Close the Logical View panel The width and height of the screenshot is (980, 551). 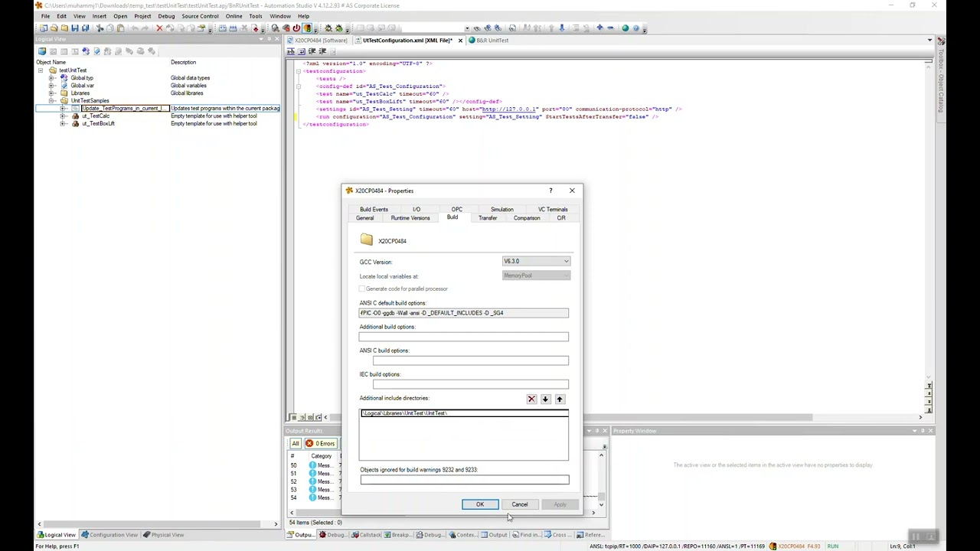[x=278, y=39]
